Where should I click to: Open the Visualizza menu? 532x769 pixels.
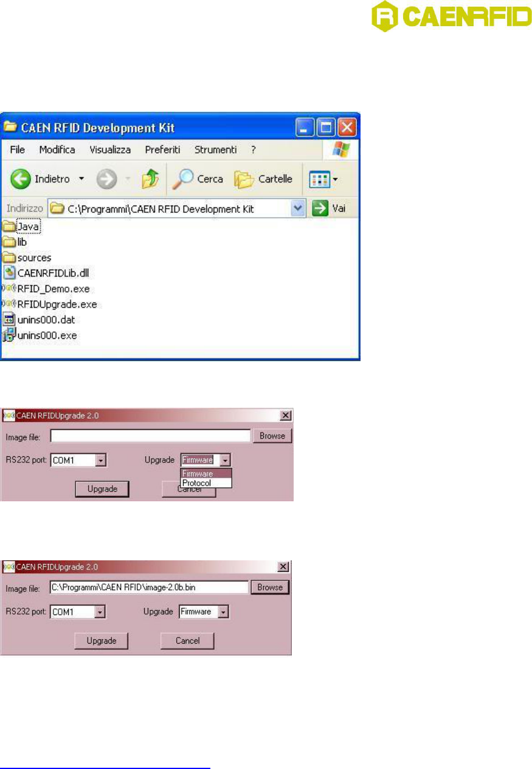point(110,150)
